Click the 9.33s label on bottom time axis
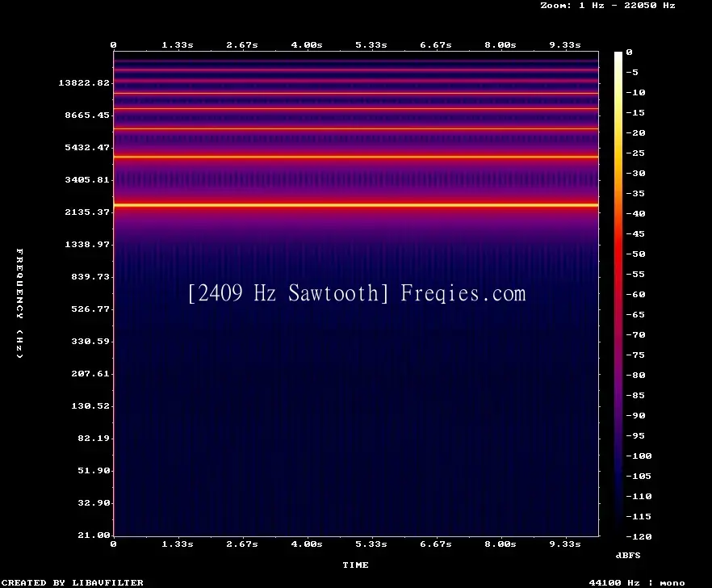The image size is (712, 588). [565, 544]
